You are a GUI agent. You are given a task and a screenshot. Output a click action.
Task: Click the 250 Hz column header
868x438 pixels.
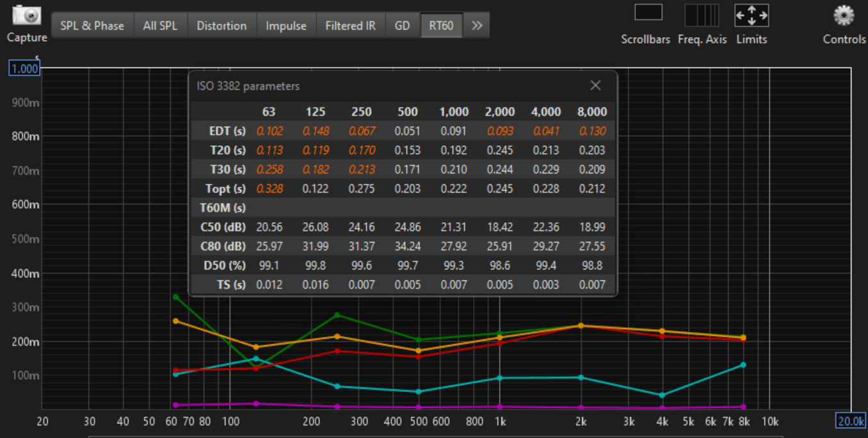362,111
